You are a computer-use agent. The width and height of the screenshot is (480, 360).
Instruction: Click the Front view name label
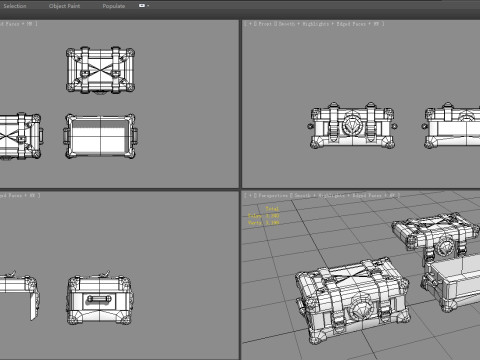click(x=265, y=24)
